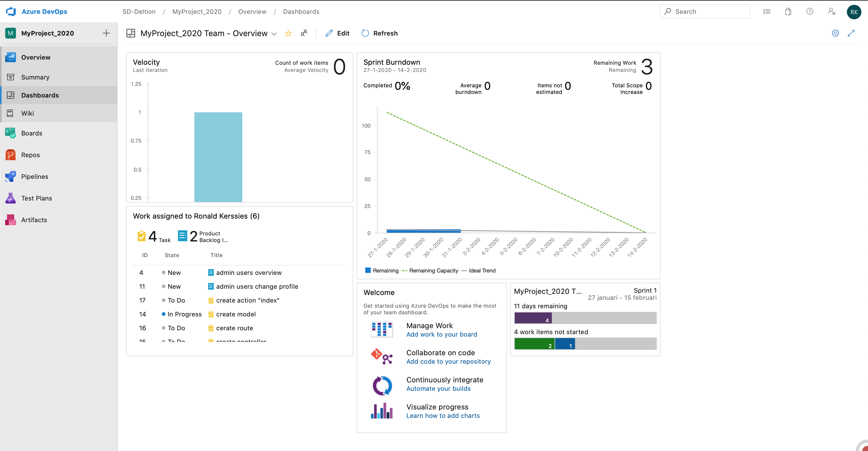Click the Refresh button
The width and height of the screenshot is (868, 451).
click(379, 33)
